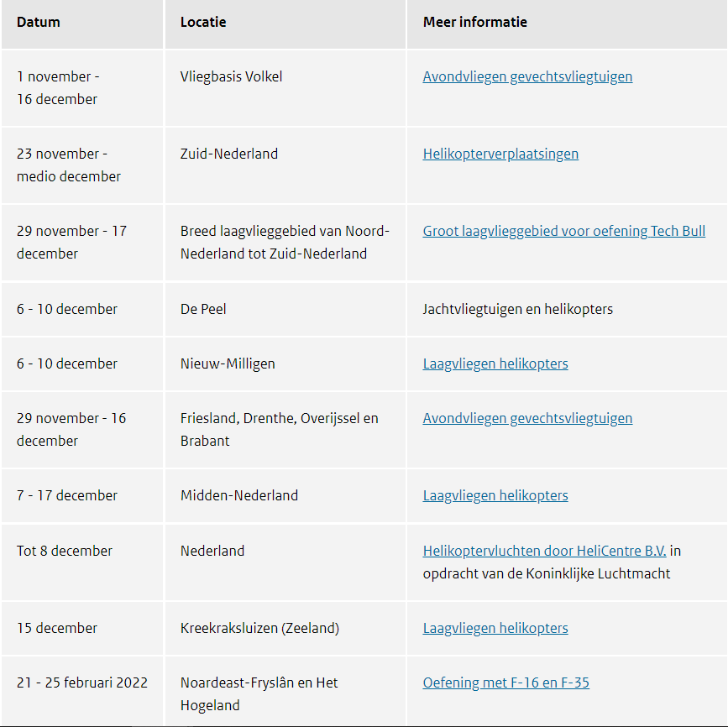Click the Jachtvliegtuigen en helikopters text
Viewport: 728px width, 727px height.
518,310
